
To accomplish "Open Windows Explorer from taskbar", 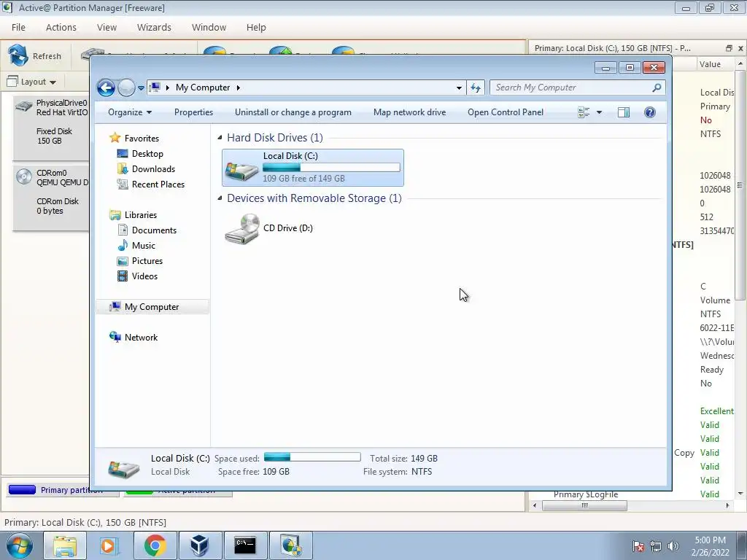I will (x=65, y=545).
